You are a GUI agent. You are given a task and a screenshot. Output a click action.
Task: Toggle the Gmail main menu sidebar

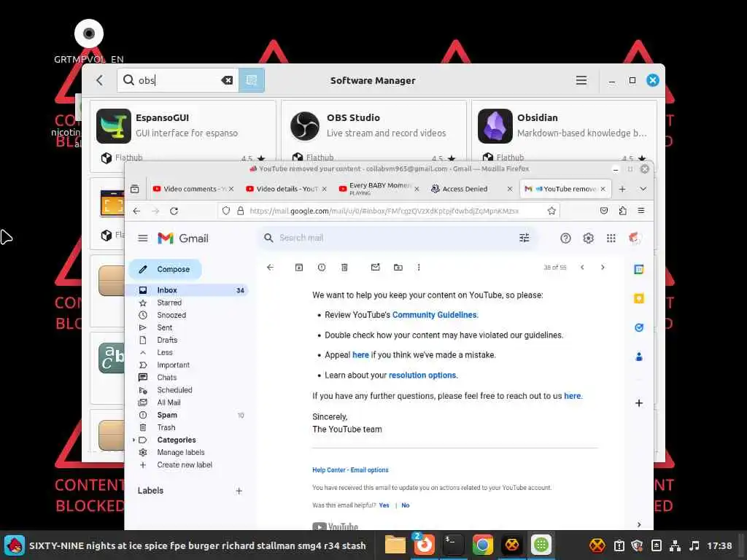point(142,238)
